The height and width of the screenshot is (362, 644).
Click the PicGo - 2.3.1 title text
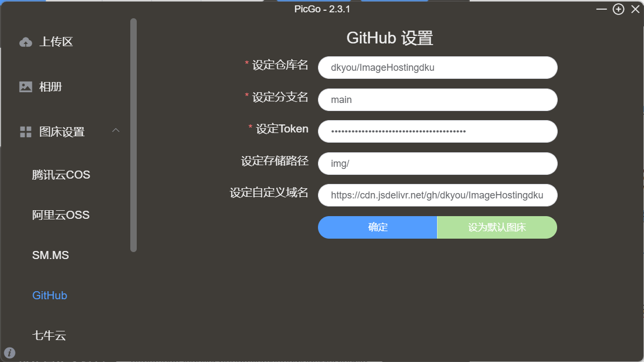(x=322, y=9)
